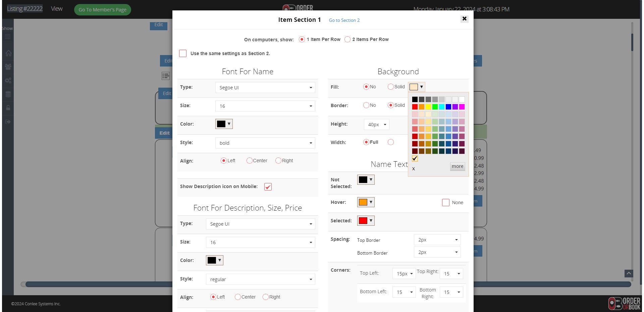The image size is (644, 312).
Task: Pick the white swatch in the open palette
Action: [x=462, y=99]
